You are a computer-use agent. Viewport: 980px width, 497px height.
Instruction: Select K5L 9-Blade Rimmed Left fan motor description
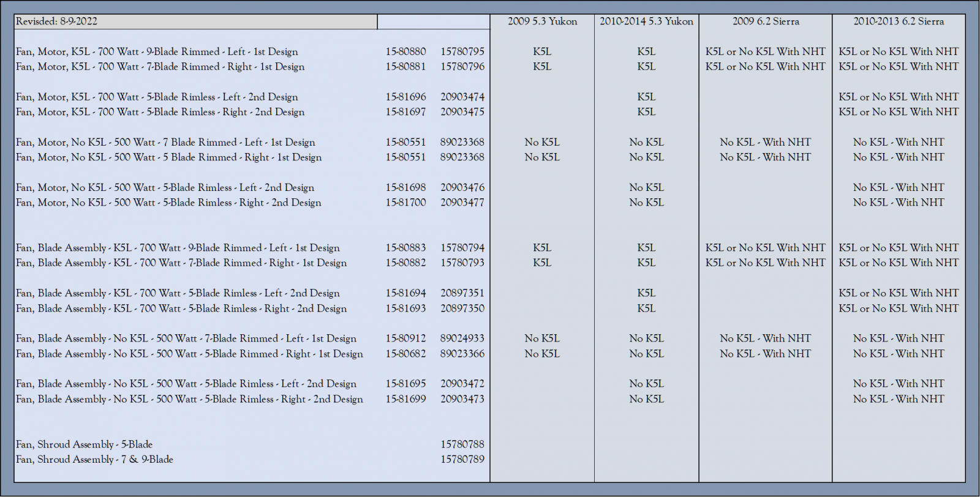point(157,52)
